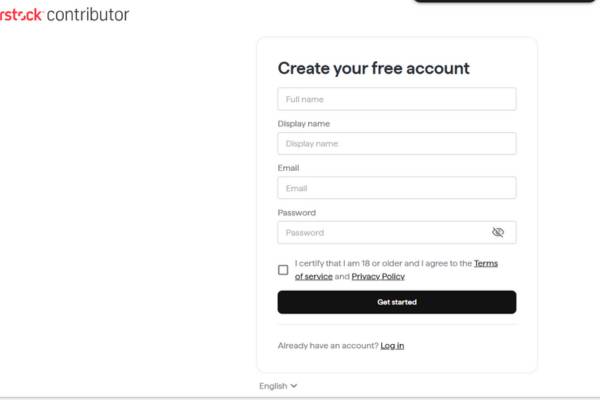This screenshot has height=400, width=600.
Task: Click the chevron arrow beside English
Action: tap(294, 386)
